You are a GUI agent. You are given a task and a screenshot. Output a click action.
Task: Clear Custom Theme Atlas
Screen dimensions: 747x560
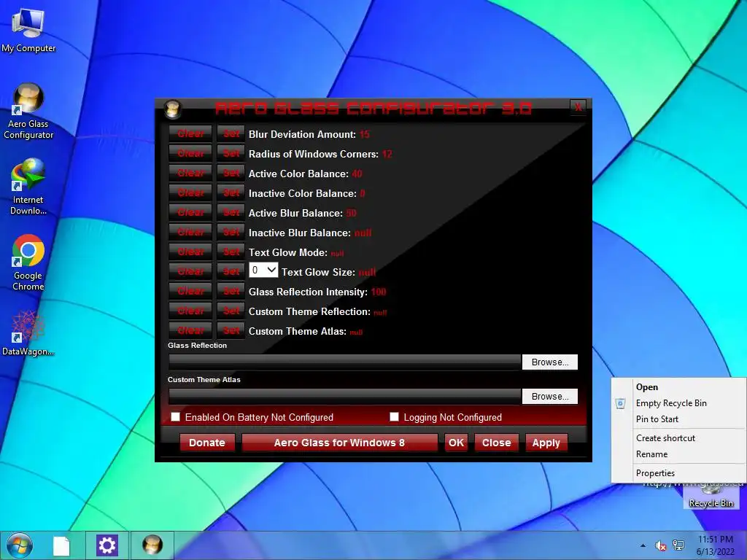(190, 330)
